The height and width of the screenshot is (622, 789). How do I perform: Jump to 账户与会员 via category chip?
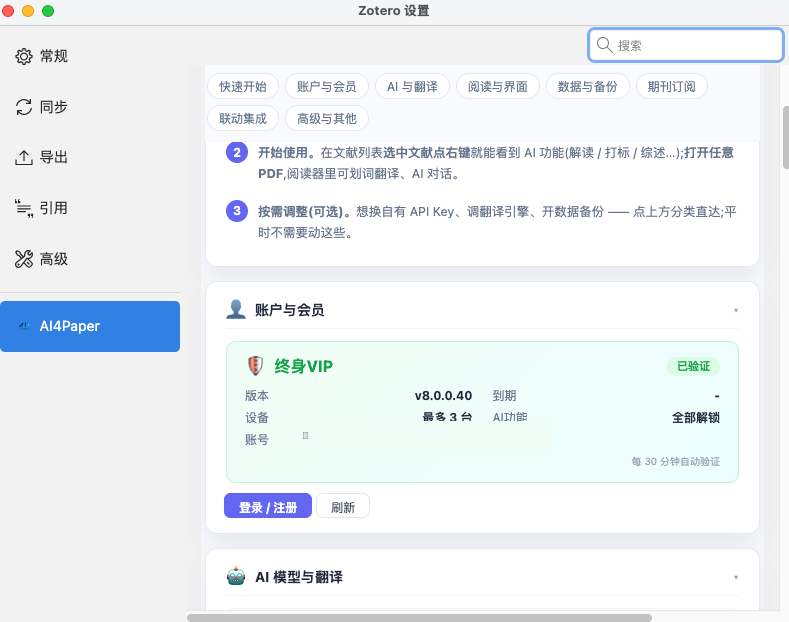point(327,87)
